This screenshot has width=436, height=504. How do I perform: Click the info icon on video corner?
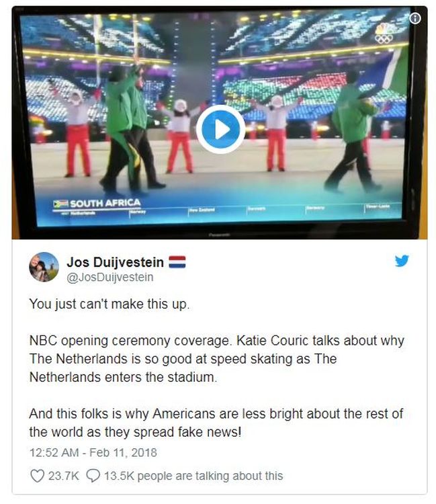pos(415,18)
